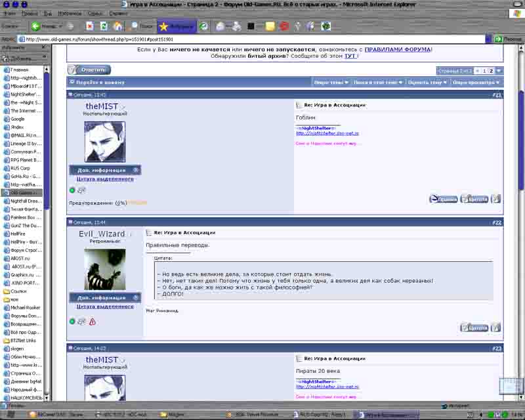The height and width of the screenshot is (420, 525).
Task: Click the ТУТ link about broken archives
Action: pos(350,56)
